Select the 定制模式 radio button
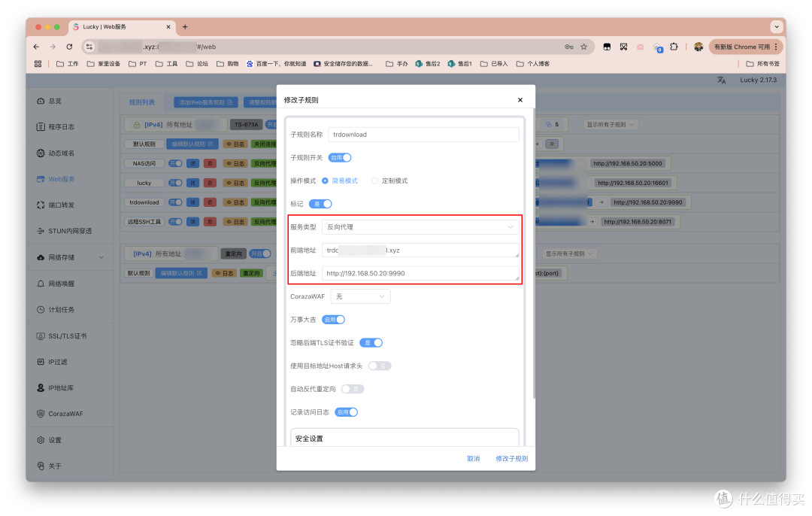 (374, 181)
